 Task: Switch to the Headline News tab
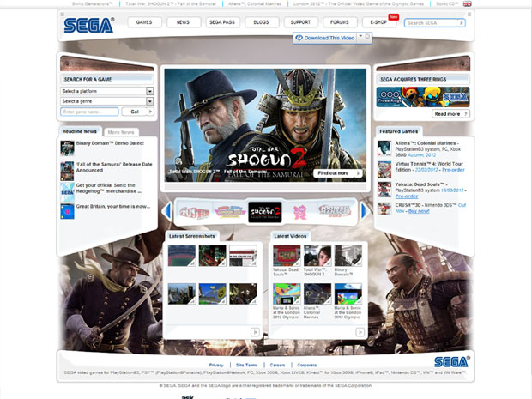(80, 131)
